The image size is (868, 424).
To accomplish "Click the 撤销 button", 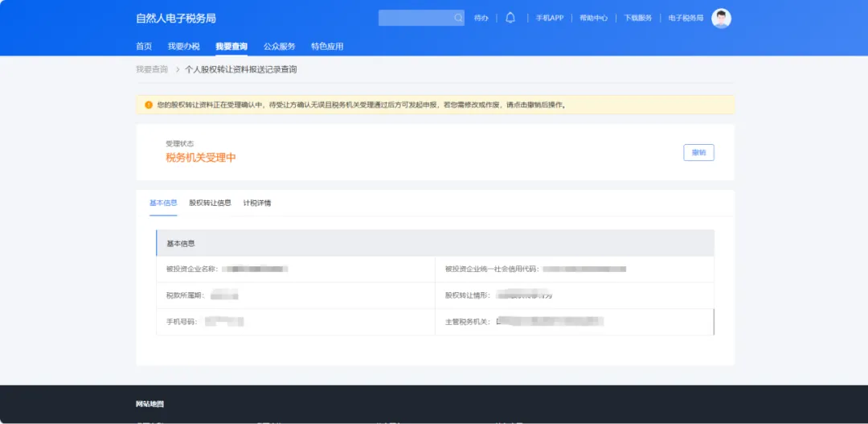I will [x=698, y=152].
